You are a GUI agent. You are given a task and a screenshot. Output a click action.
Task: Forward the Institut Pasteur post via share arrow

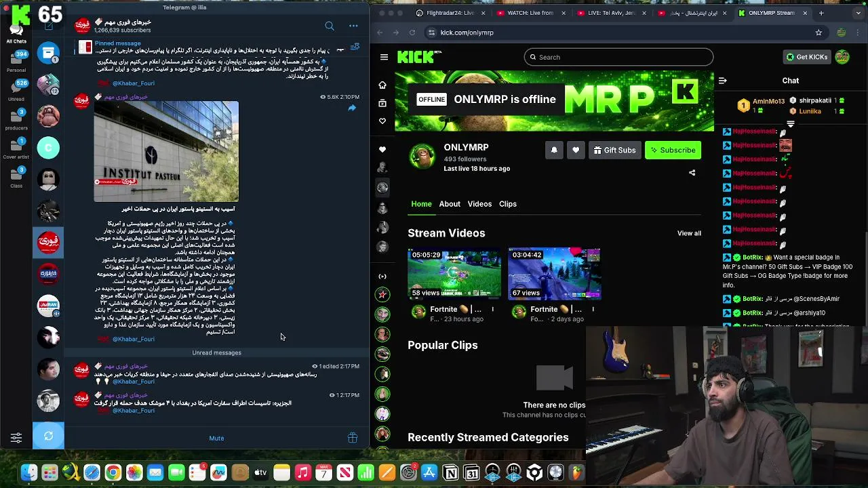click(x=352, y=108)
